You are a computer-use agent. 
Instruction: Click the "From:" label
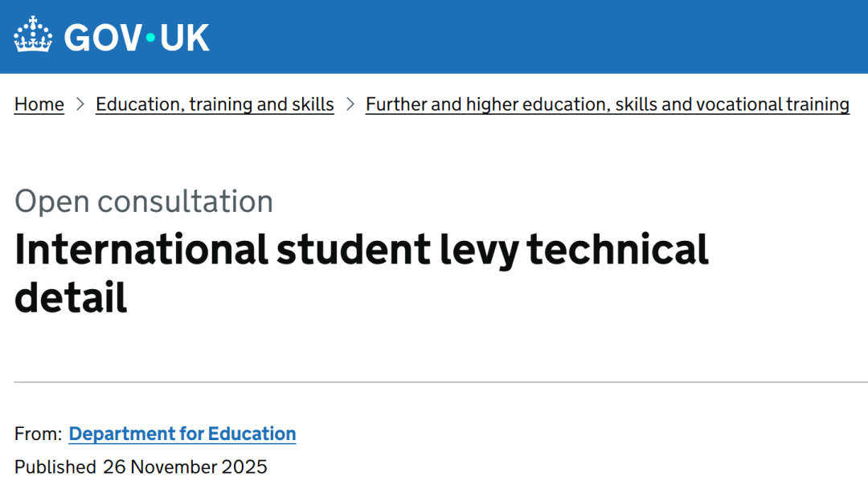[38, 434]
